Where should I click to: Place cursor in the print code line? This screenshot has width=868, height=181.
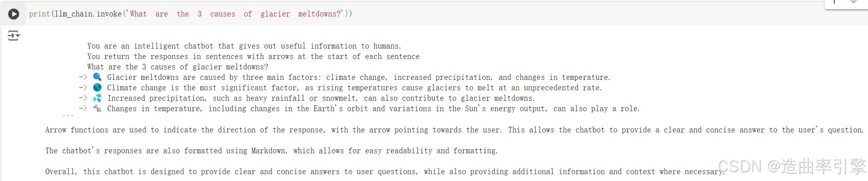(x=191, y=14)
